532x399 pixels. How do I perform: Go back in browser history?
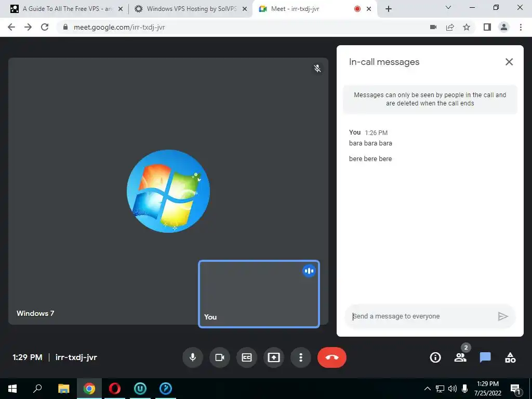pos(11,27)
